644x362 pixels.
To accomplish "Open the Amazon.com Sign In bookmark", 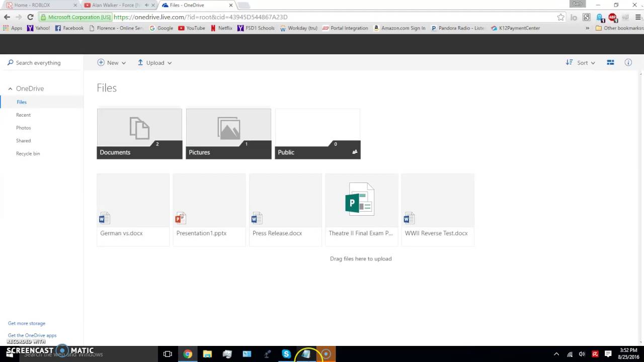I will [399, 28].
